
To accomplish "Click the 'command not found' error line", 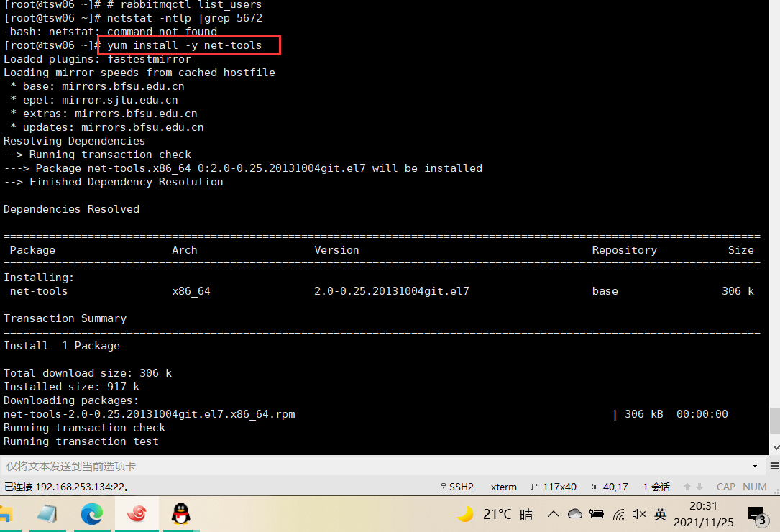I will pos(111,32).
